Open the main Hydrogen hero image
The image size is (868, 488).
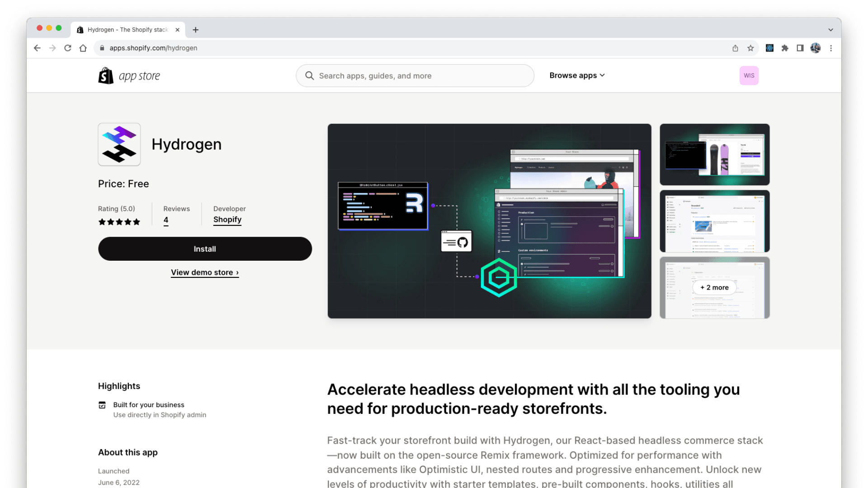click(489, 221)
